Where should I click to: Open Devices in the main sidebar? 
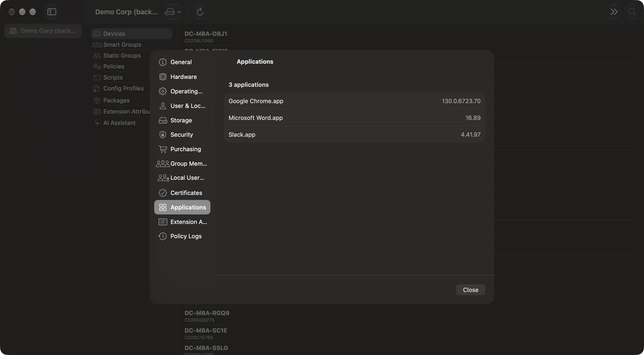132,34
